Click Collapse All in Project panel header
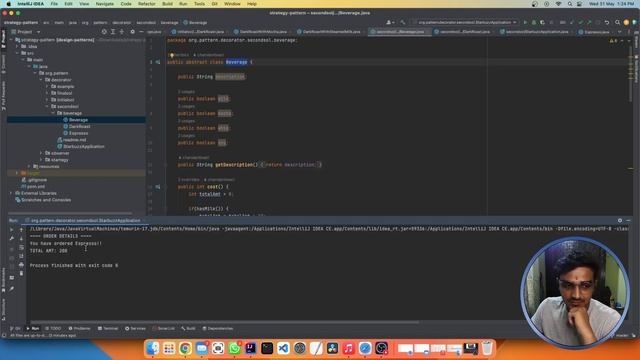 click(x=122, y=31)
